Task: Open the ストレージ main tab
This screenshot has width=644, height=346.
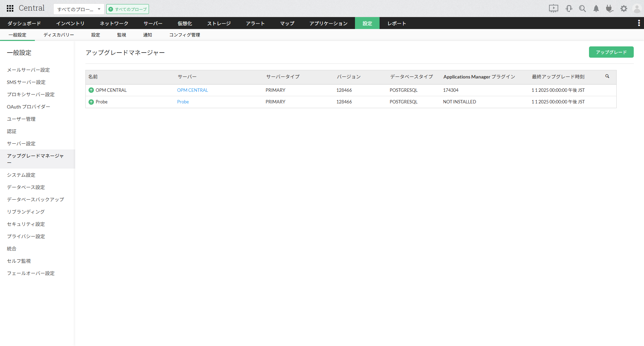Action: pos(219,23)
